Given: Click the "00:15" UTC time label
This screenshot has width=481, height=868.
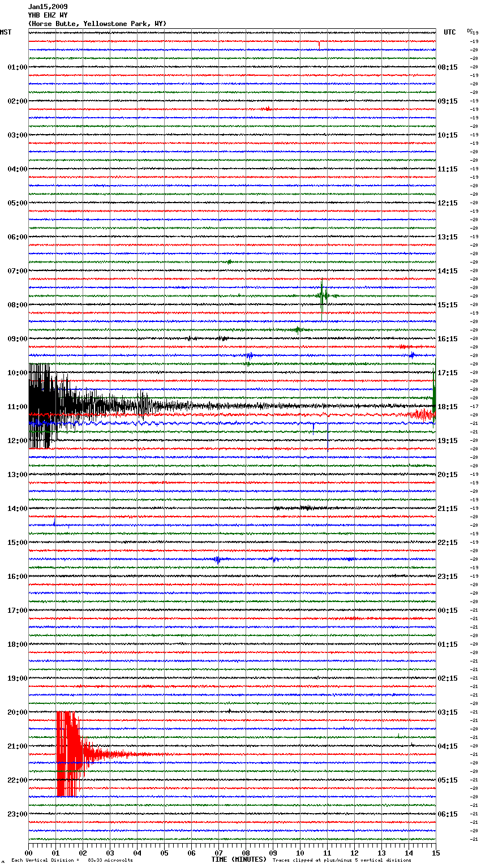Looking at the screenshot, I should pos(448,611).
